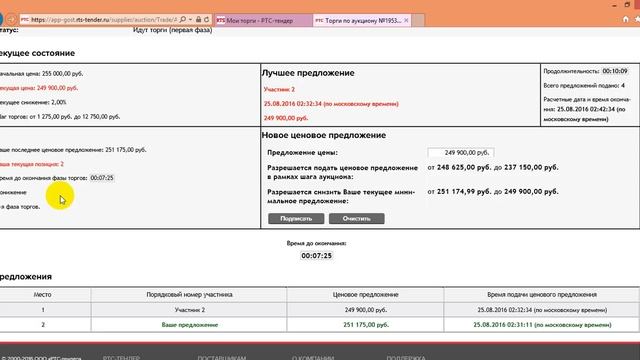The width and height of the screenshot is (640, 360).
Task: Open the 'ПОСТАВЩИКАМ' footer link
Action: pos(222,358)
